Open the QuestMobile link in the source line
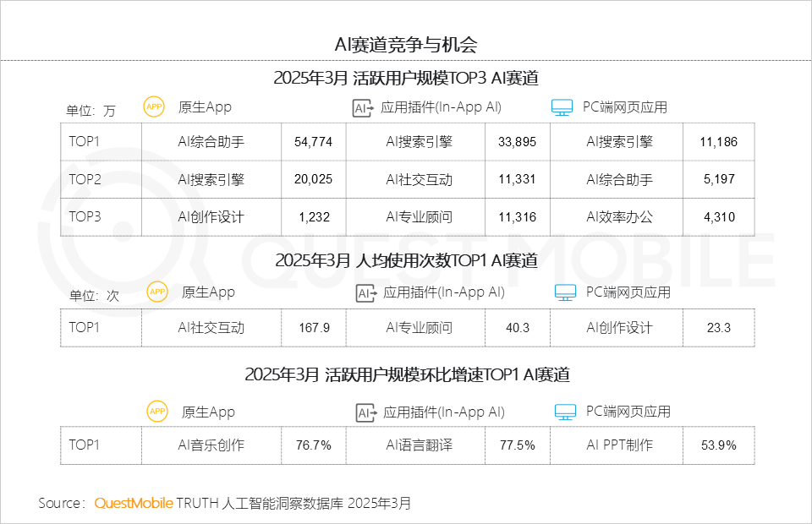The image size is (812, 524). (133, 502)
